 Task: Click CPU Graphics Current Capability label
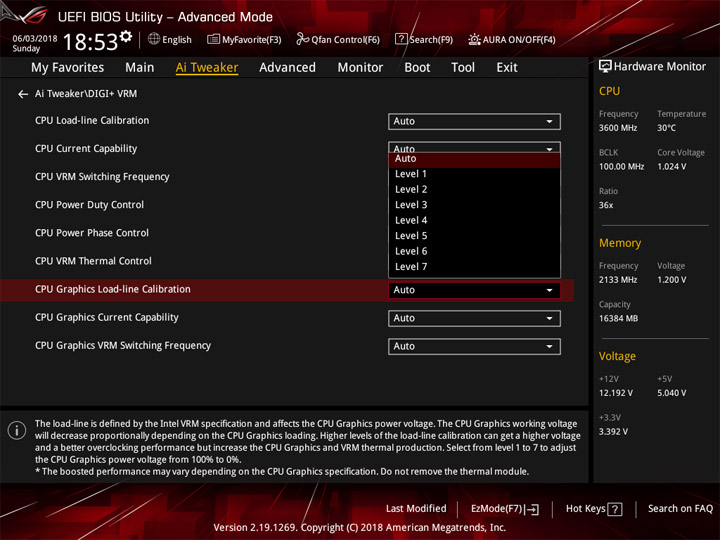107,317
